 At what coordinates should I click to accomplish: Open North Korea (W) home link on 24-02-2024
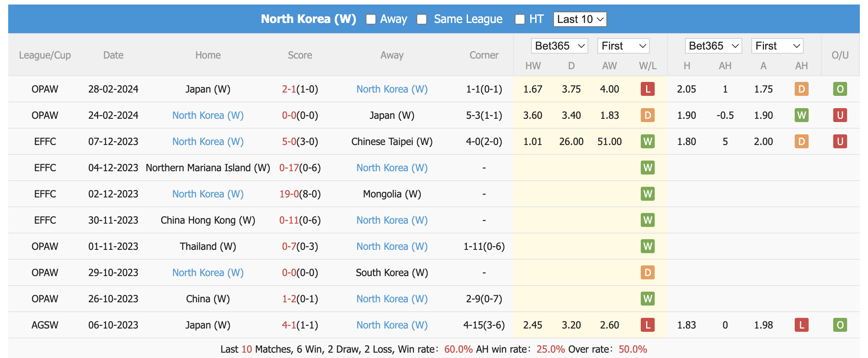coord(208,115)
